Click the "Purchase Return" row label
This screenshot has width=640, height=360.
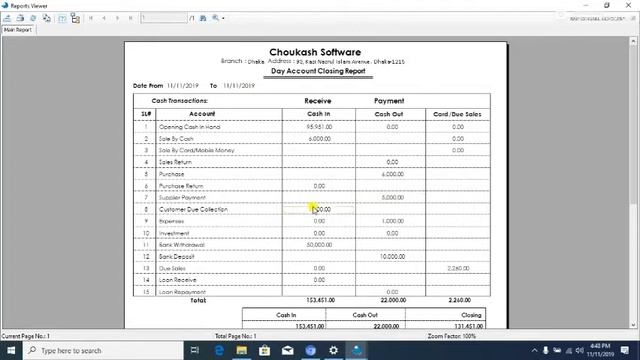(x=181, y=186)
